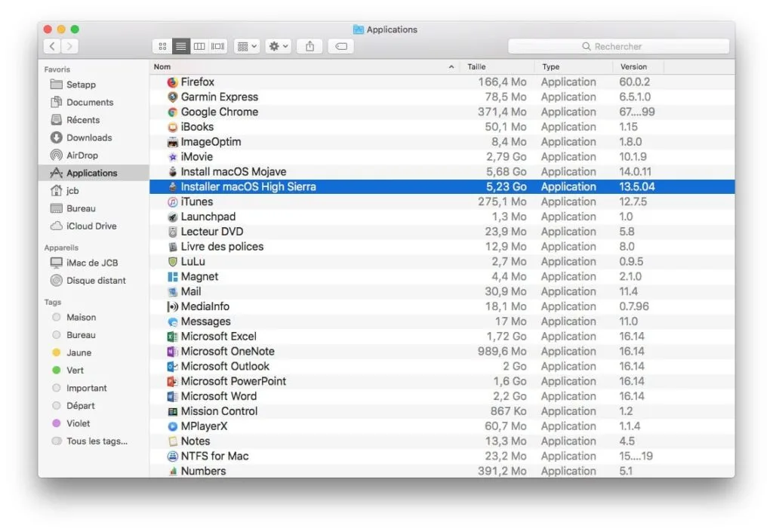Click the Firefox app icon

coord(172,82)
